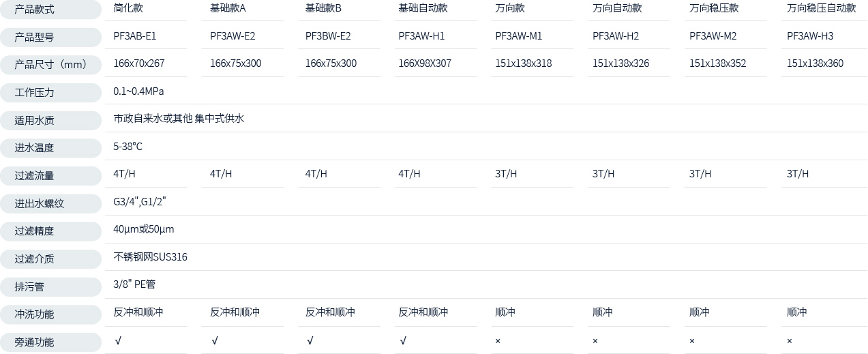Click the 151x138x352 dimension cell
Viewport: 868px width, 354px height.
(717, 63)
